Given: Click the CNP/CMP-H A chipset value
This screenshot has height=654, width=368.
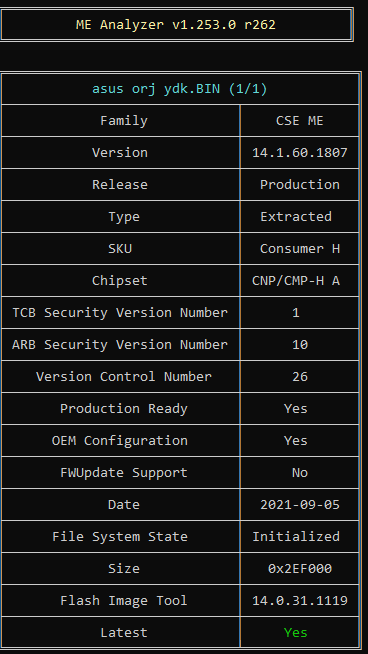Looking at the screenshot, I should [296, 281].
